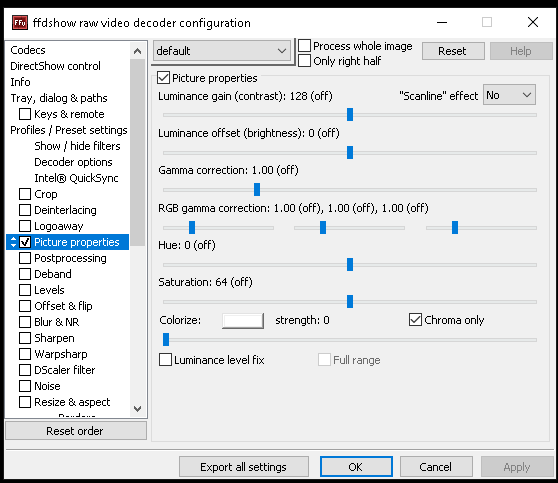Image resolution: width=558 pixels, height=483 pixels.
Task: Click the filter list scroll-up arrow
Action: tap(137, 51)
